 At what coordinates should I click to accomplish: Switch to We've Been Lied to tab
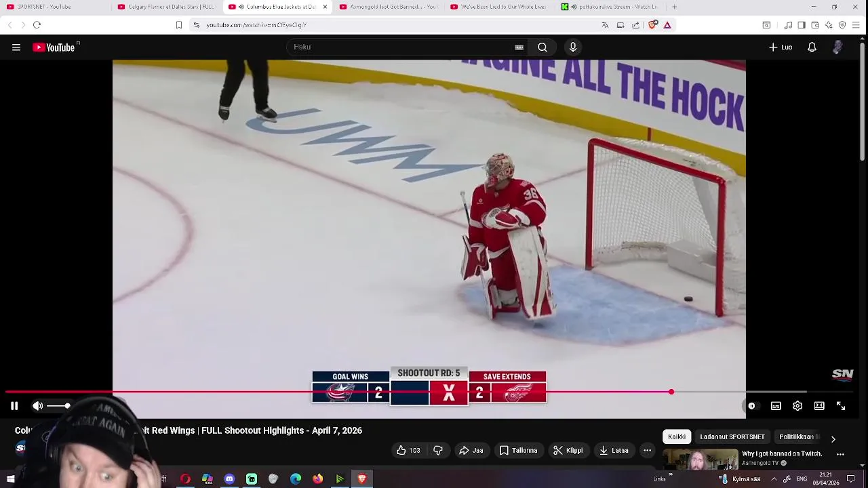coord(499,7)
